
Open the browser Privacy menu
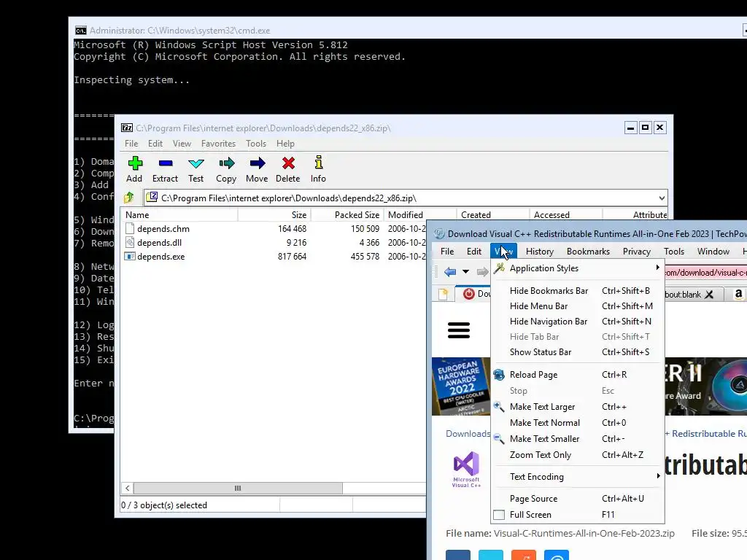click(x=636, y=251)
